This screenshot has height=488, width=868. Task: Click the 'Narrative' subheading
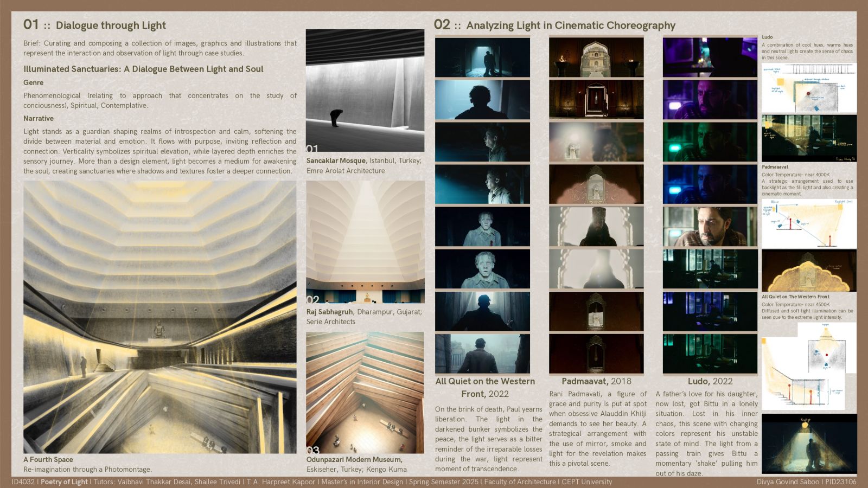pyautogui.click(x=39, y=118)
